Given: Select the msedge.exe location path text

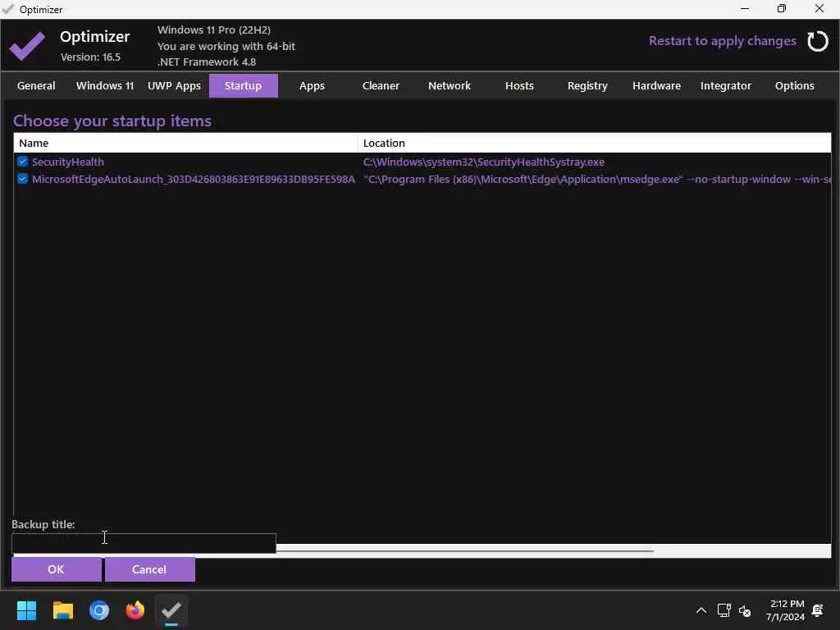Looking at the screenshot, I should coord(597,179).
